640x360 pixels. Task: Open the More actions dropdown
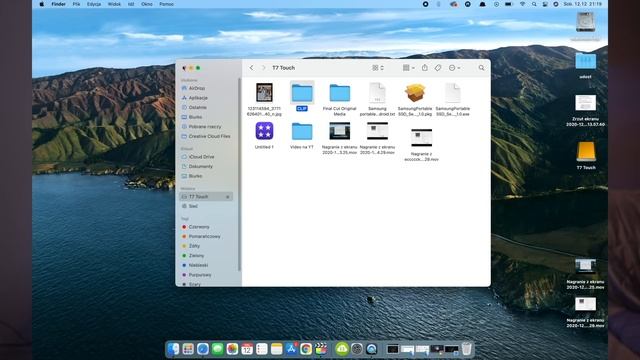pyautogui.click(x=454, y=68)
